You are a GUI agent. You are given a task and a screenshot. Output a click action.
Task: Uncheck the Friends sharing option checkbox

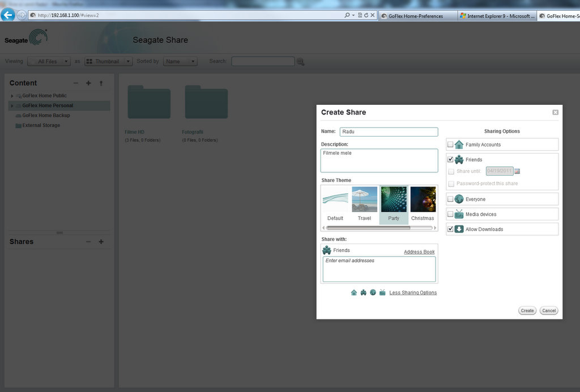(x=450, y=159)
